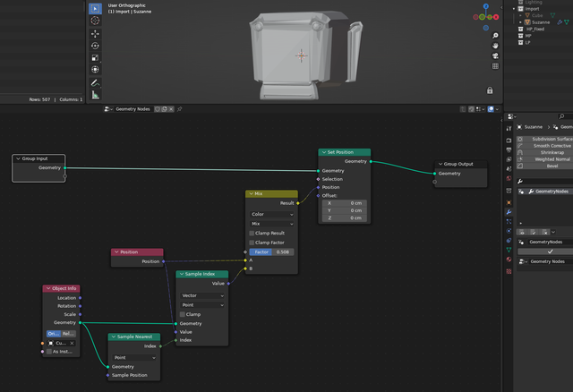
Task: Open the Render properties tab
Action: click(x=509, y=141)
